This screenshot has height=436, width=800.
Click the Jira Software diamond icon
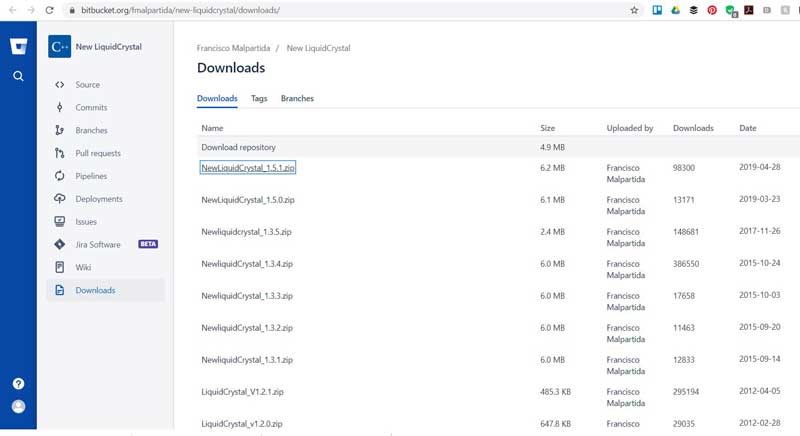coord(60,244)
